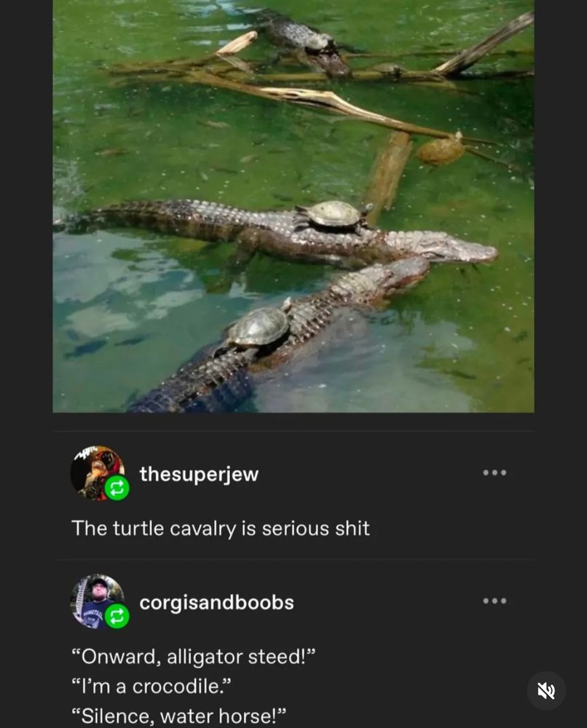Open the three-dot menu beside thesuperjew
The image size is (587, 728).
click(x=495, y=472)
